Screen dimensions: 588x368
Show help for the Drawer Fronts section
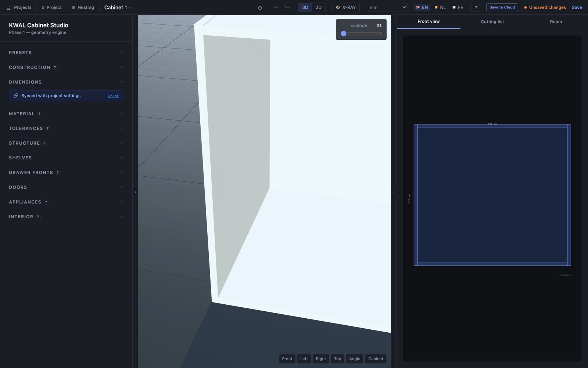58,173
